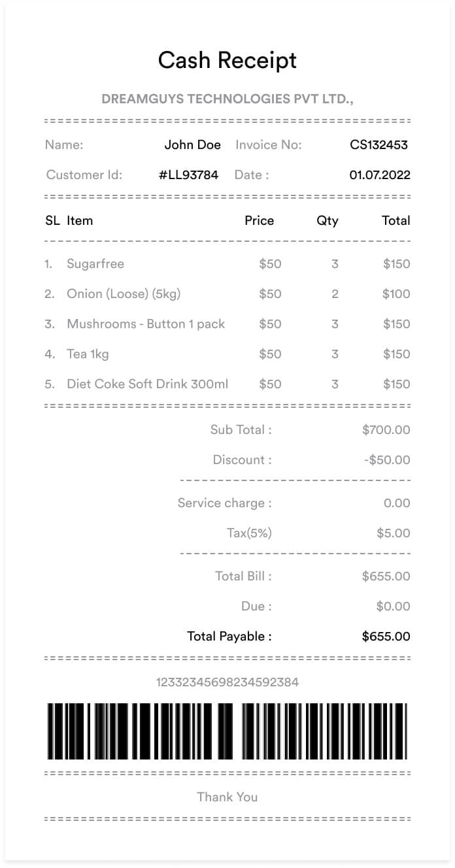Click the Qty column header
The width and height of the screenshot is (455, 868).
328,221
